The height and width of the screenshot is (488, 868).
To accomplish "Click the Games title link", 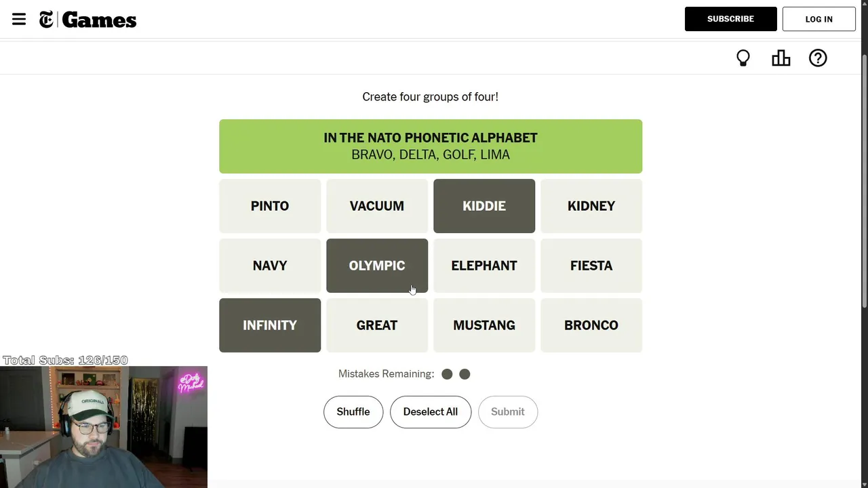I will [99, 20].
